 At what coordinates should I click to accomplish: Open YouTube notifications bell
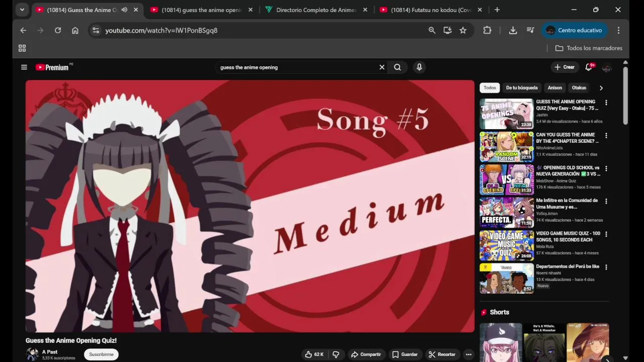(x=589, y=67)
